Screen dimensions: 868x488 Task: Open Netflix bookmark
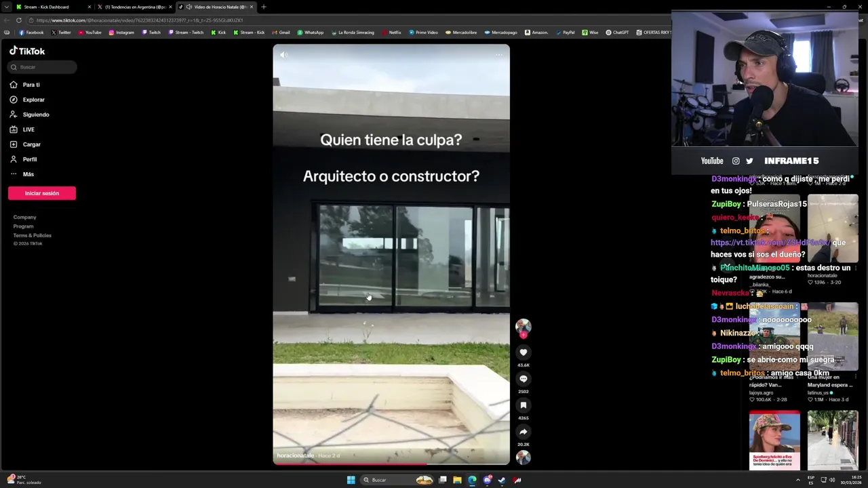[x=391, y=33]
